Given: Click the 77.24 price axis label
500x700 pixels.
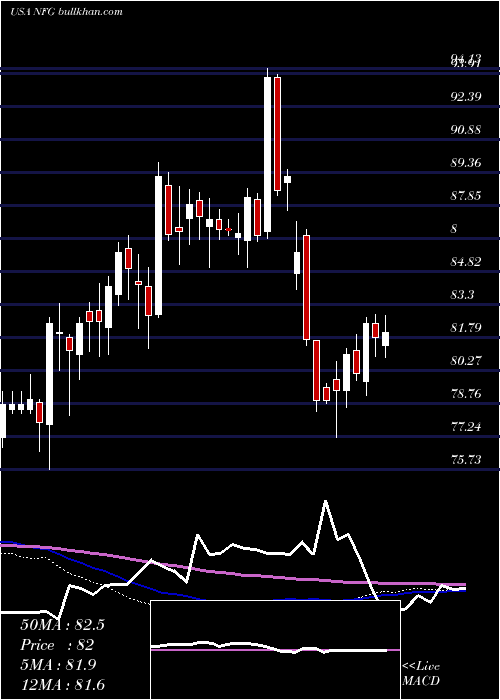Looking at the screenshot, I should [x=466, y=427].
